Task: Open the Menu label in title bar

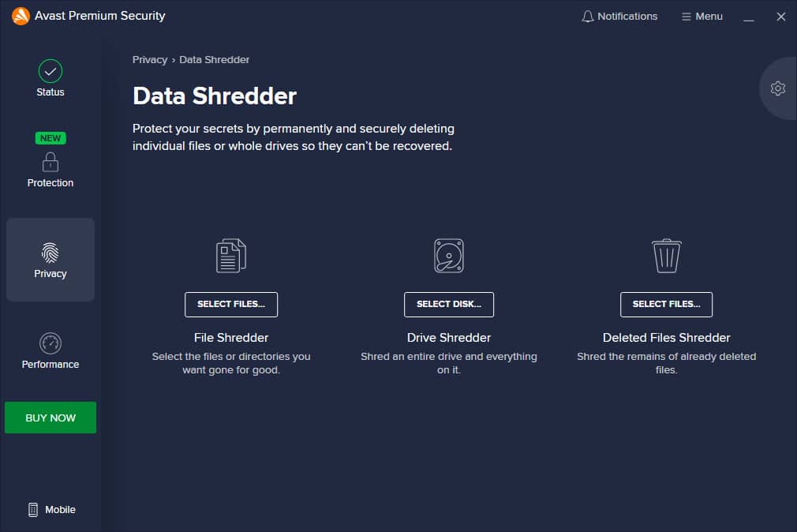Action: click(x=709, y=17)
